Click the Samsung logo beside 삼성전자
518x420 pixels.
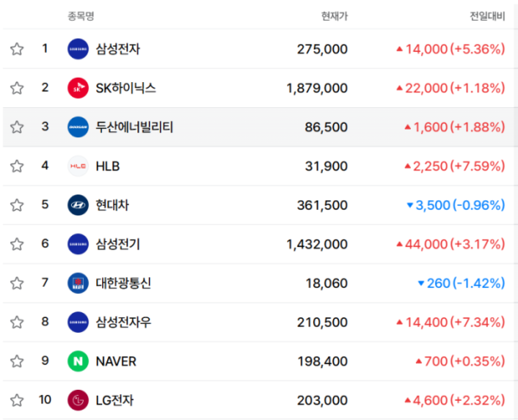pos(78,49)
